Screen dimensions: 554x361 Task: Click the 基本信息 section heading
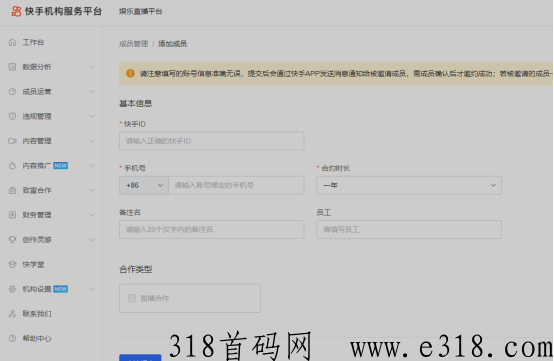136,103
